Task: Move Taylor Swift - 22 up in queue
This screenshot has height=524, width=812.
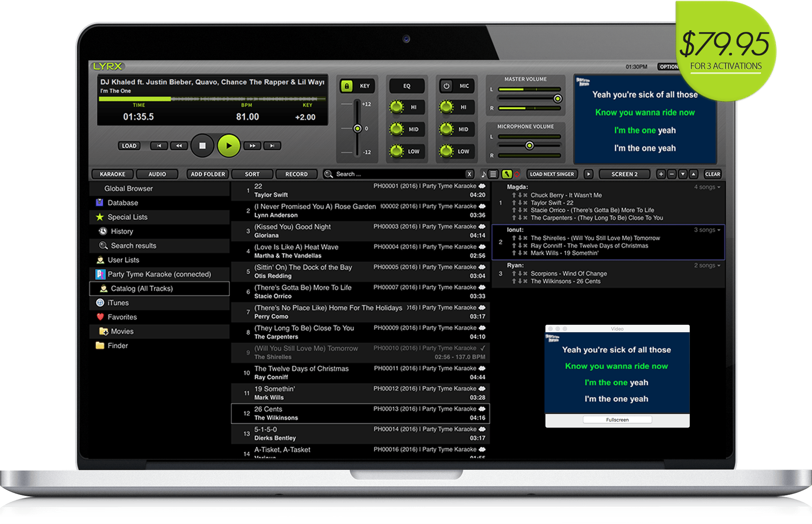Action: [514, 203]
